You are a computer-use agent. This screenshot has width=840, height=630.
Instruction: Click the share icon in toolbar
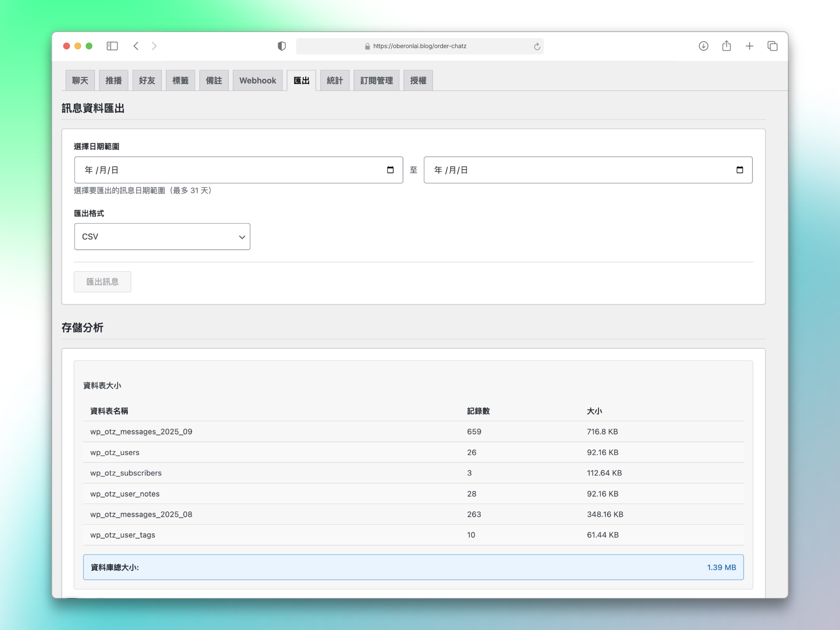pyautogui.click(x=727, y=46)
